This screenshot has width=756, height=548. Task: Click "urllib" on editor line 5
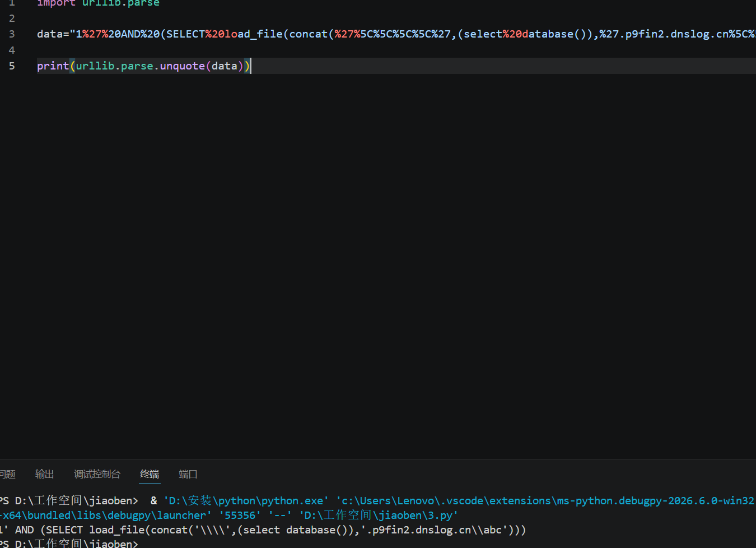point(95,66)
